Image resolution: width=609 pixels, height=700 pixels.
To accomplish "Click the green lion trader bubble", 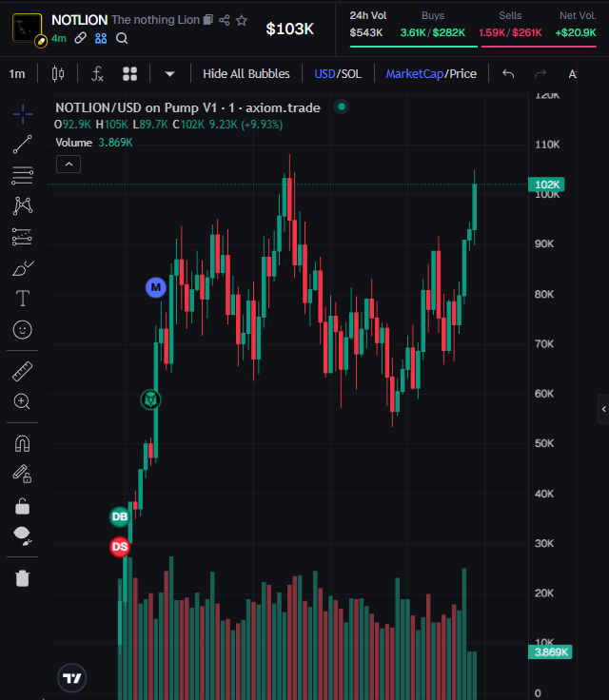I will 151,399.
